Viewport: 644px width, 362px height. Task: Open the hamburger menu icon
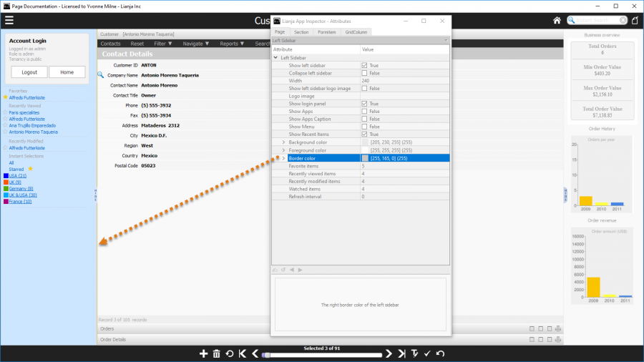pos(9,20)
